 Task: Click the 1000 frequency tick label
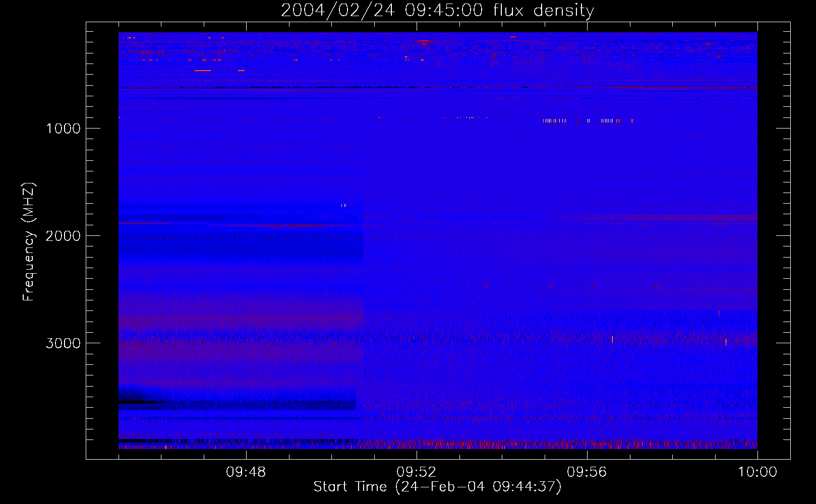(63, 129)
